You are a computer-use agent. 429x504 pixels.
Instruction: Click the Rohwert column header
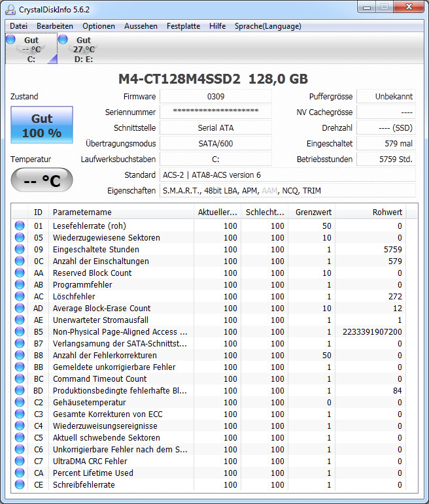point(371,212)
